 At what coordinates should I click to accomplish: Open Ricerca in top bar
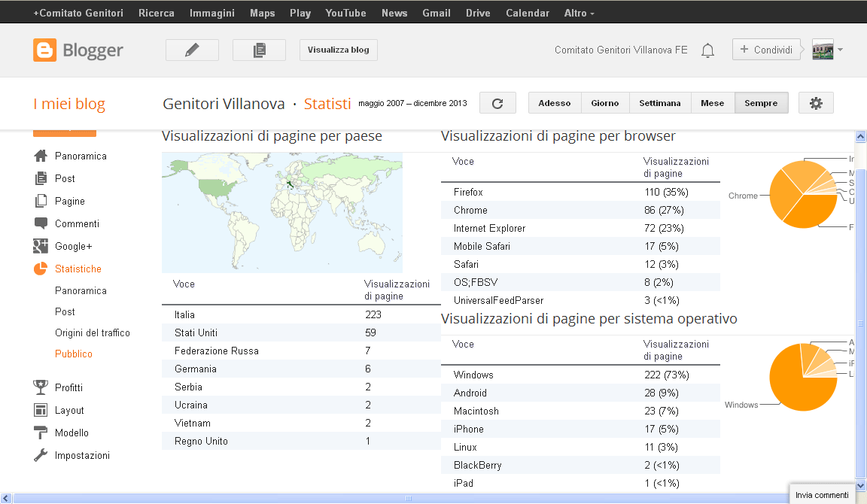click(157, 13)
